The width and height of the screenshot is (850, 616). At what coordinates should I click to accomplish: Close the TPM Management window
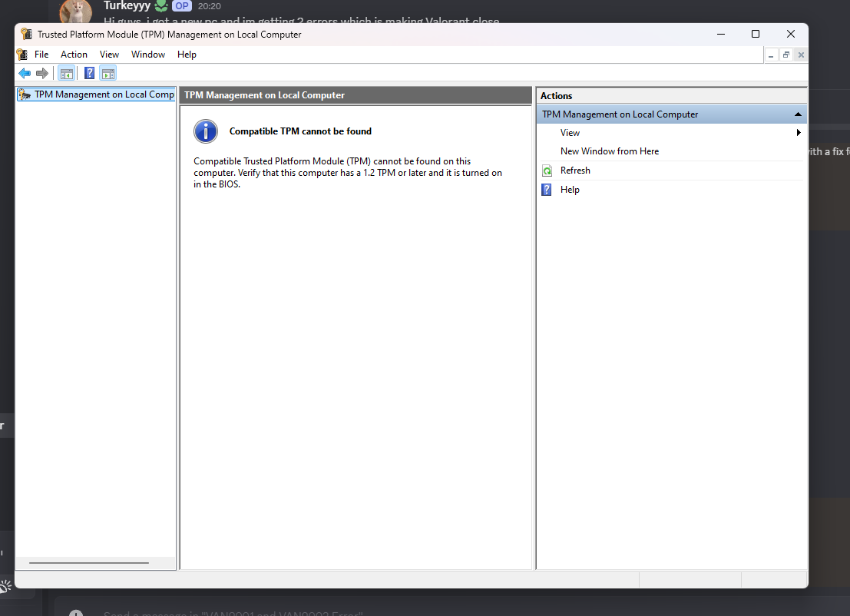tap(790, 34)
